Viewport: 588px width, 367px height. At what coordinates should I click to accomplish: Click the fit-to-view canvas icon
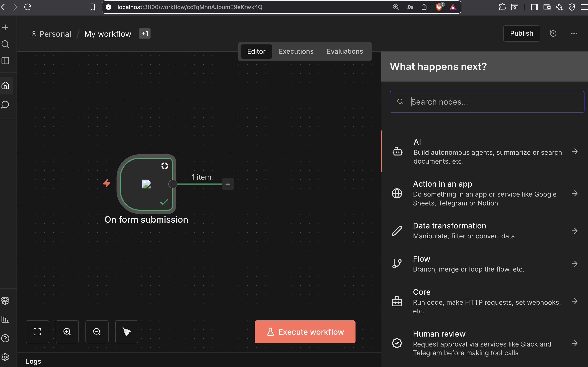[x=37, y=332]
